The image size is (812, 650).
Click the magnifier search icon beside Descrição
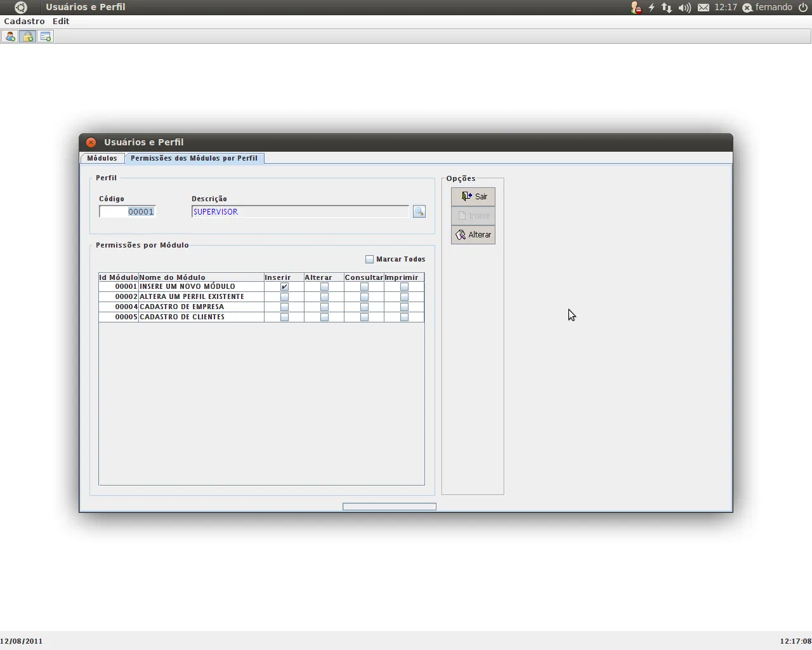click(419, 211)
